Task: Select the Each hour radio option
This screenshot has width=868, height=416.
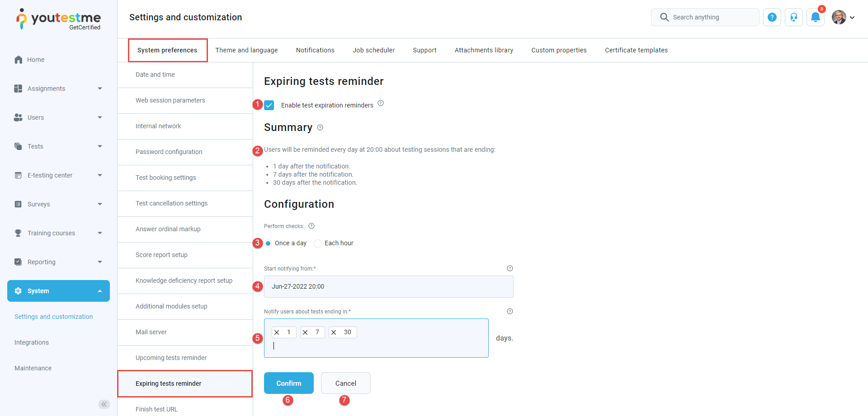Action: coord(318,243)
